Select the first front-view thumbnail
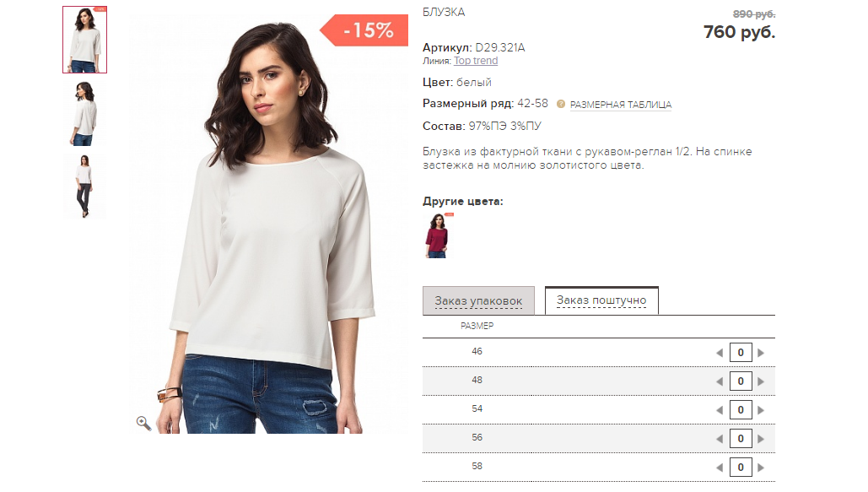The width and height of the screenshot is (868, 492). [x=84, y=40]
